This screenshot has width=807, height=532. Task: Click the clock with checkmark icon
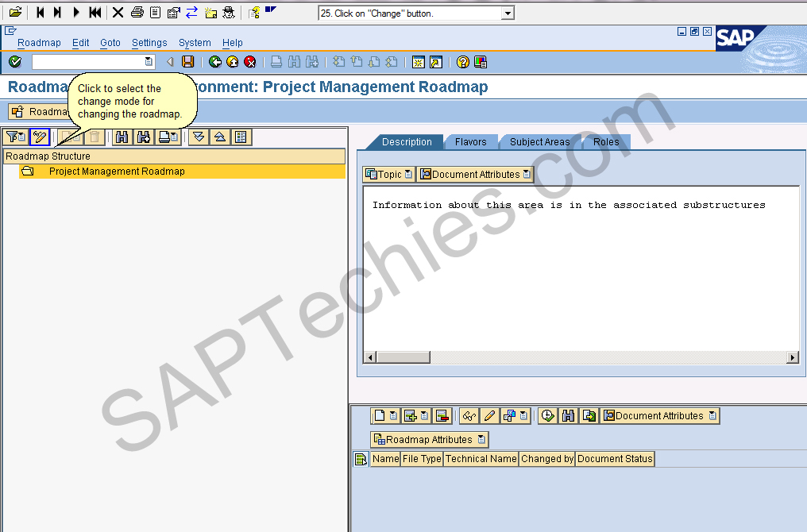coord(548,416)
